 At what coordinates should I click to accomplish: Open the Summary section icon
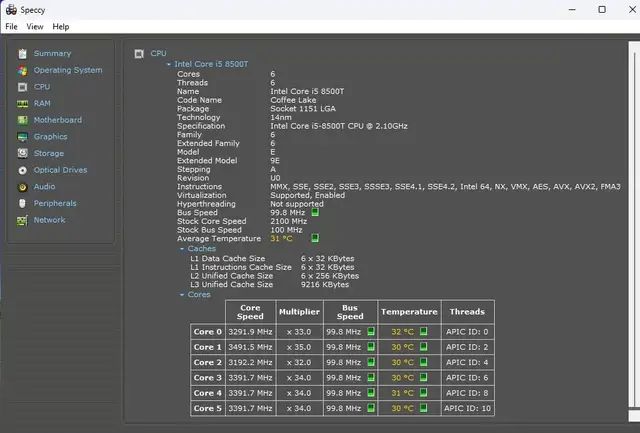[x=22, y=53]
